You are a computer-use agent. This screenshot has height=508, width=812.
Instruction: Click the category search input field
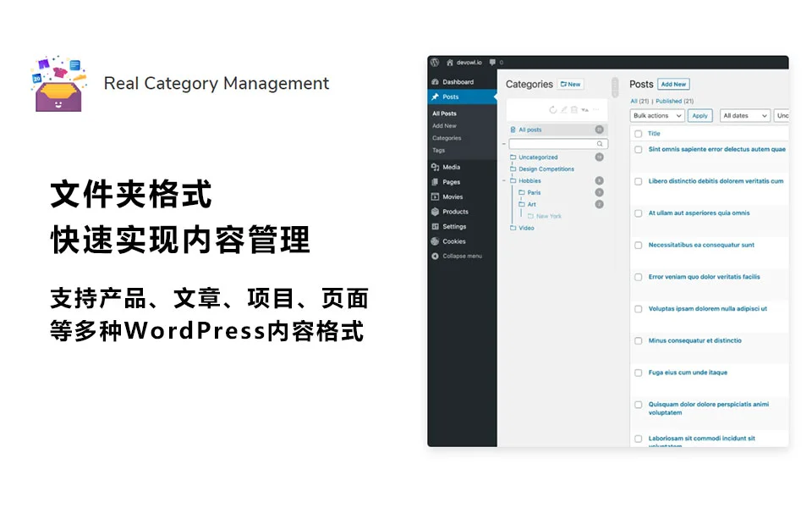558,144
